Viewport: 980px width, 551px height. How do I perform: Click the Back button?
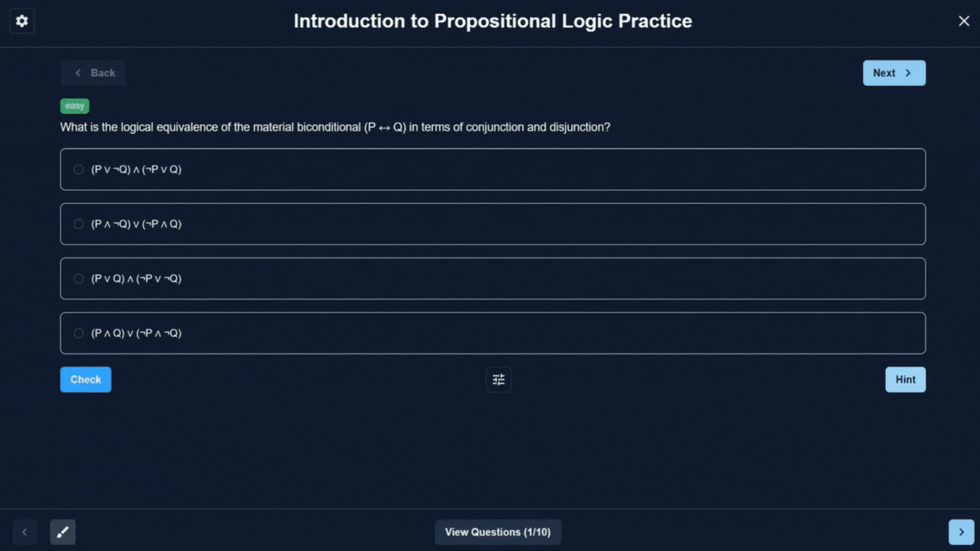point(93,73)
